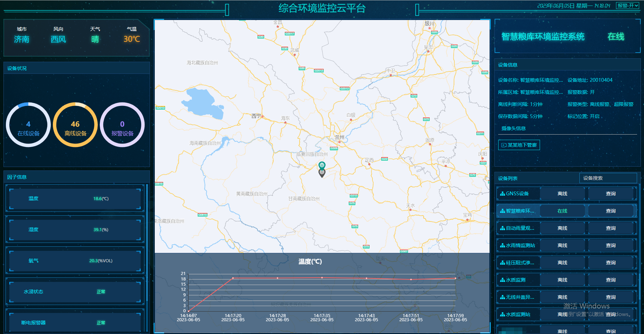Click the 离线设备 ring showing 46
Viewport: 644px width, 334px height.
coord(75,125)
